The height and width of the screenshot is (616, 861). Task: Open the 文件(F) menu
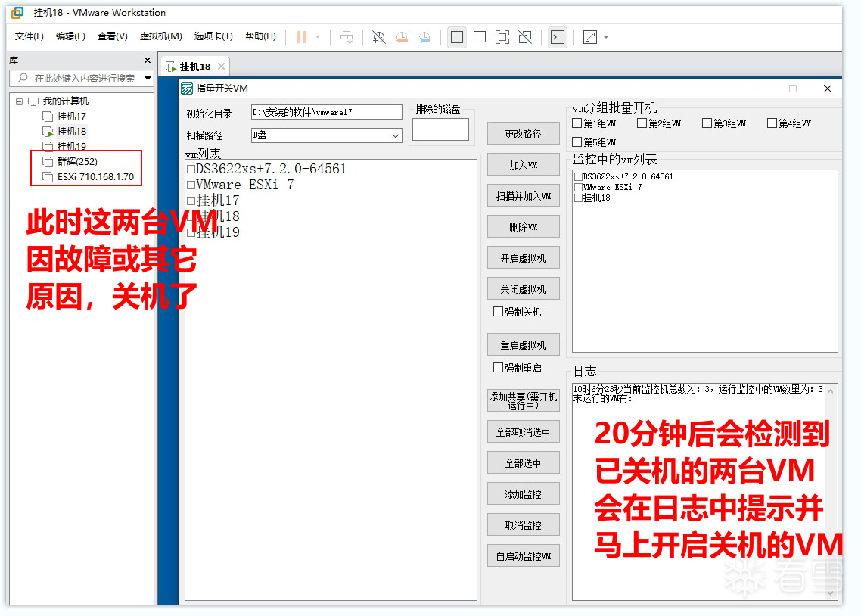29,36
